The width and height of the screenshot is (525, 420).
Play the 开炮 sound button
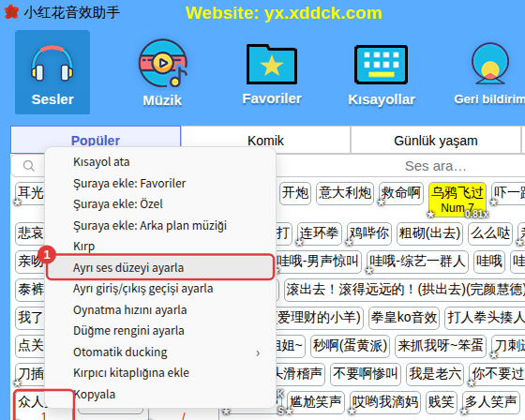(x=295, y=193)
